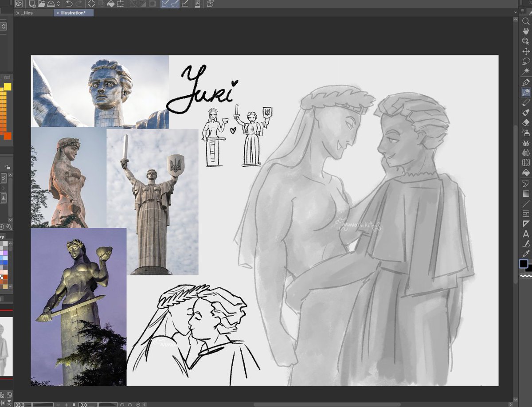Select the Text tool
The image size is (532, 407).
click(526, 235)
